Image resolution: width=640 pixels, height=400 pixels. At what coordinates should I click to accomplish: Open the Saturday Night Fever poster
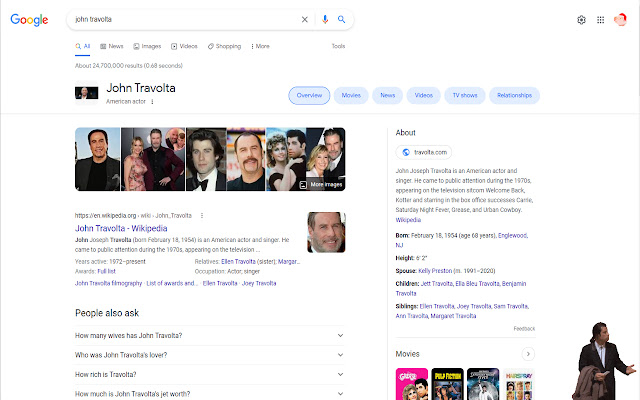coord(483,384)
